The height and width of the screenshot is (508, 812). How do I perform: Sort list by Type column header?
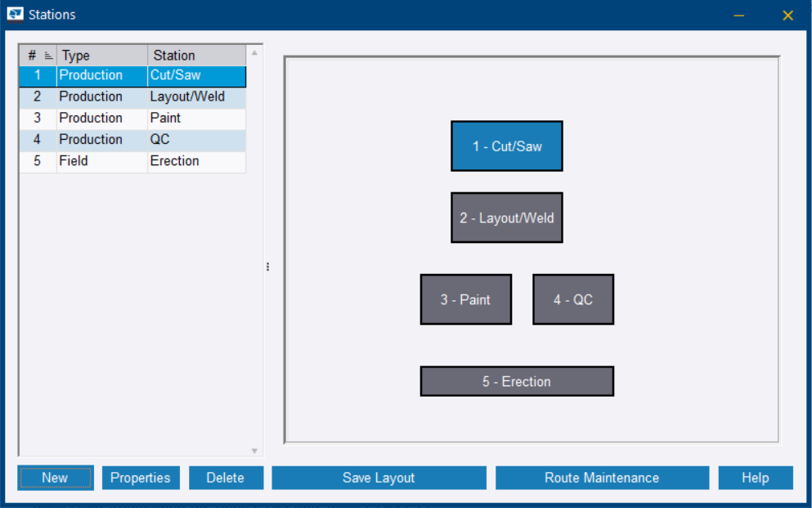coord(101,56)
